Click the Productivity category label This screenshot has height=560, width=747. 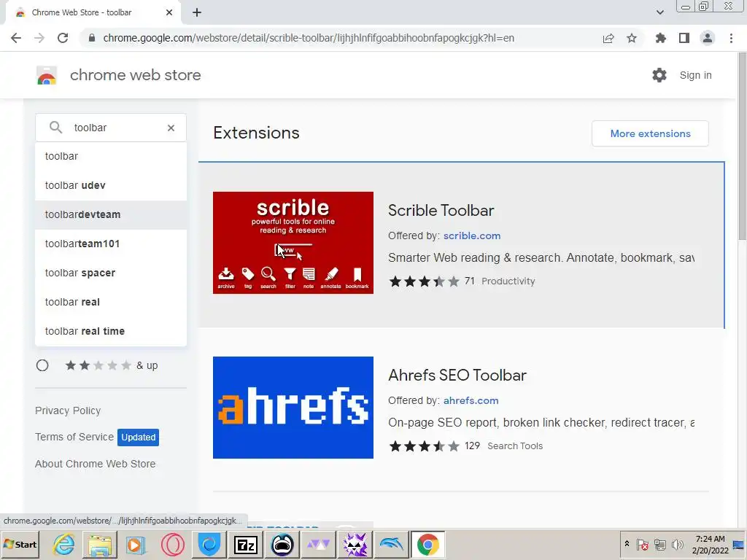click(x=508, y=281)
